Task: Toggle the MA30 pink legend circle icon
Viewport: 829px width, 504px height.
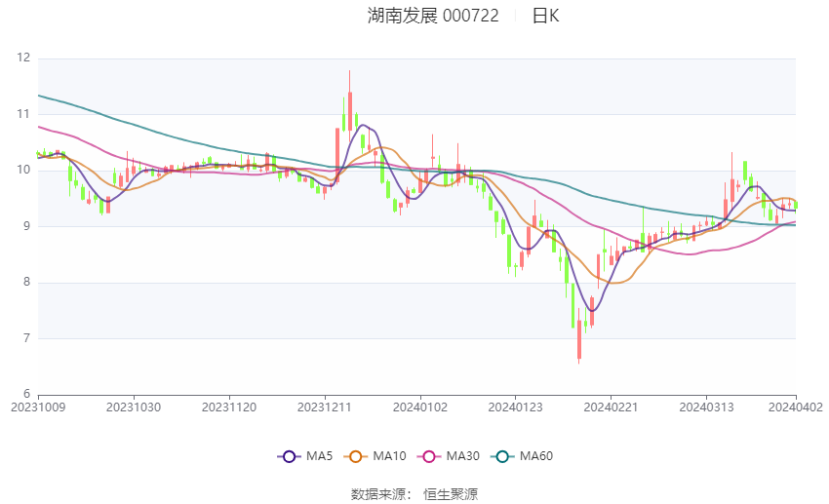Action: [429, 456]
